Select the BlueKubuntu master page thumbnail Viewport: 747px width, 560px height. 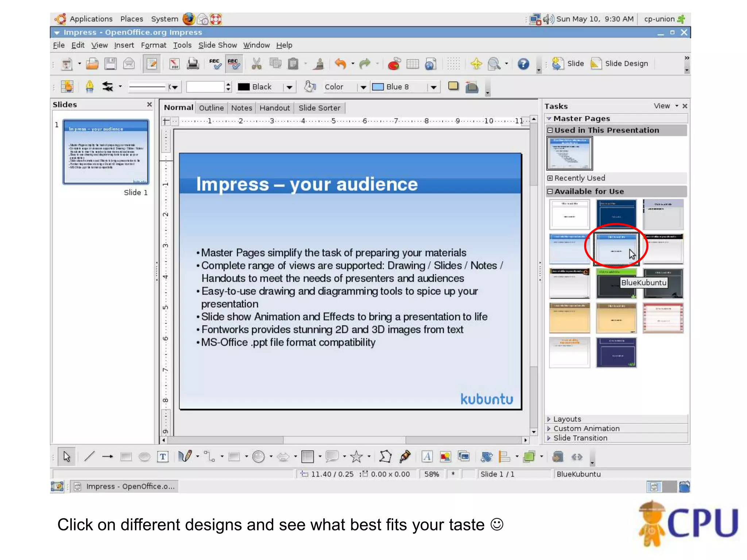[616, 249]
